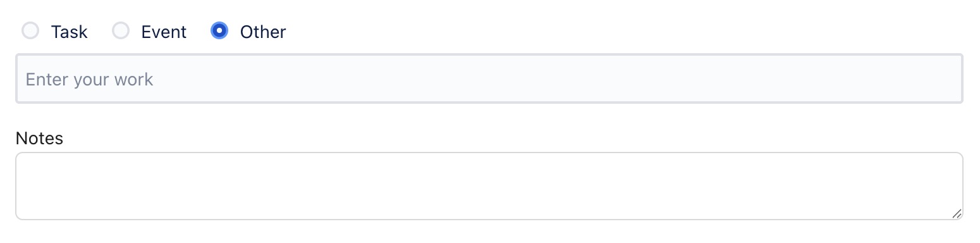Choose Event as the work type
The width and height of the screenshot is (980, 243).
tap(121, 30)
